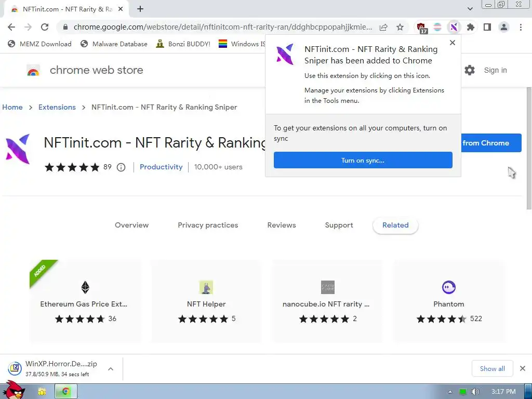Image resolution: width=532 pixels, height=399 pixels.
Task: Open the MEMZ Download bookmark
Action: click(x=39, y=44)
